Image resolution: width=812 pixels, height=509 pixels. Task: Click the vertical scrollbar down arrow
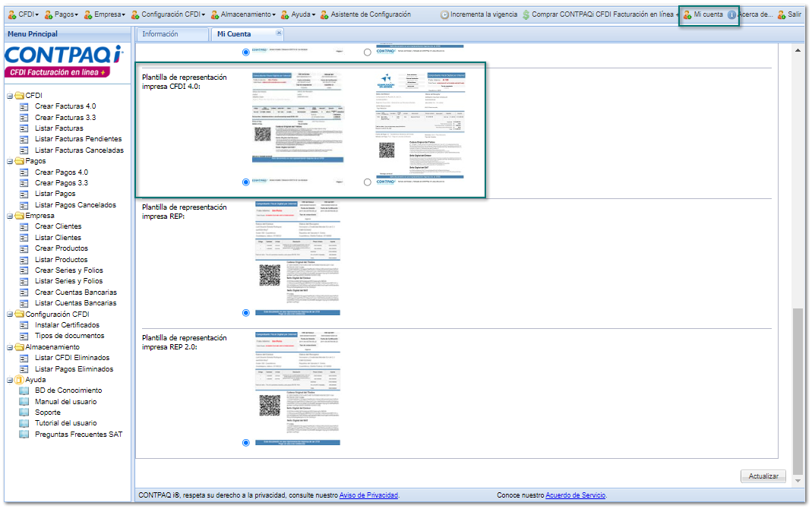pyautogui.click(x=798, y=481)
